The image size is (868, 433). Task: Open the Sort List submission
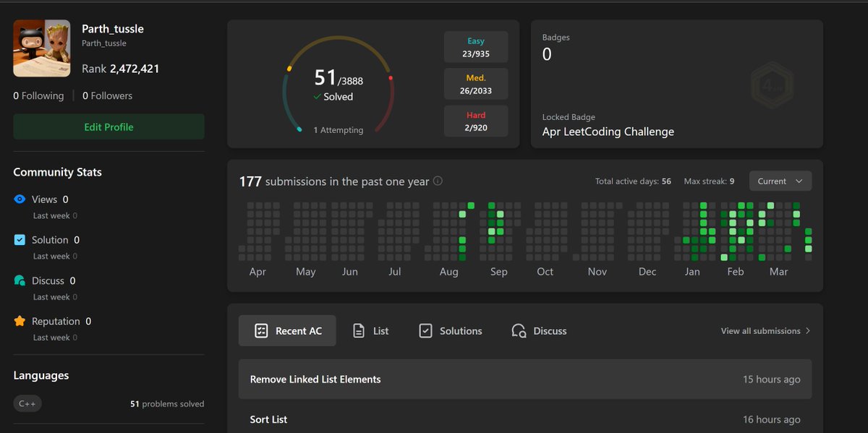[x=525, y=419]
